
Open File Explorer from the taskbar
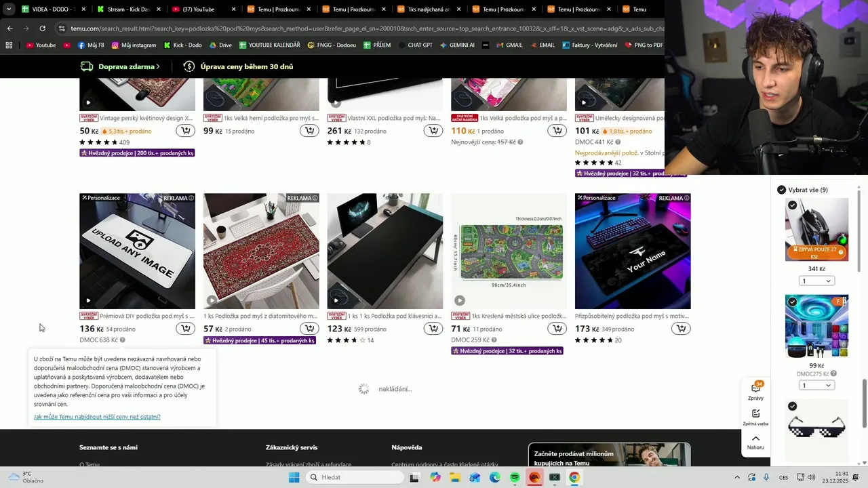pyautogui.click(x=455, y=477)
